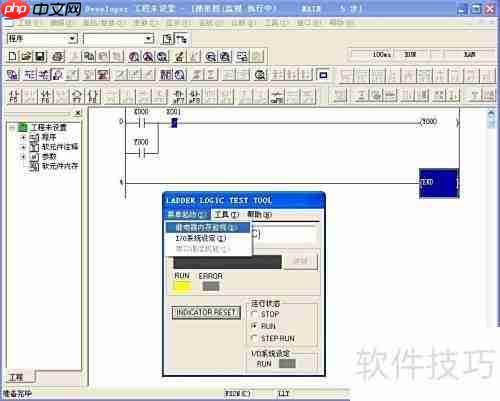Select 软元件内存 in the project tree
The height and width of the screenshot is (401, 500).
tap(60, 166)
